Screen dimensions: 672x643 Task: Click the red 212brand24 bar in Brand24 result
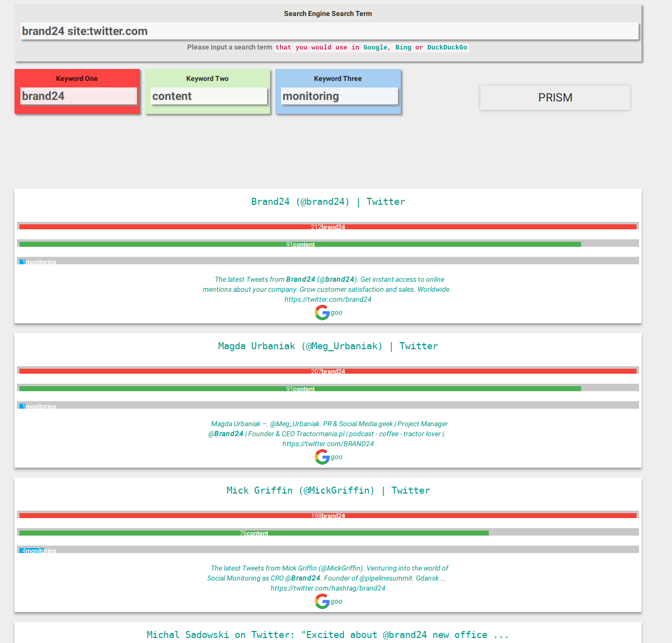click(328, 227)
